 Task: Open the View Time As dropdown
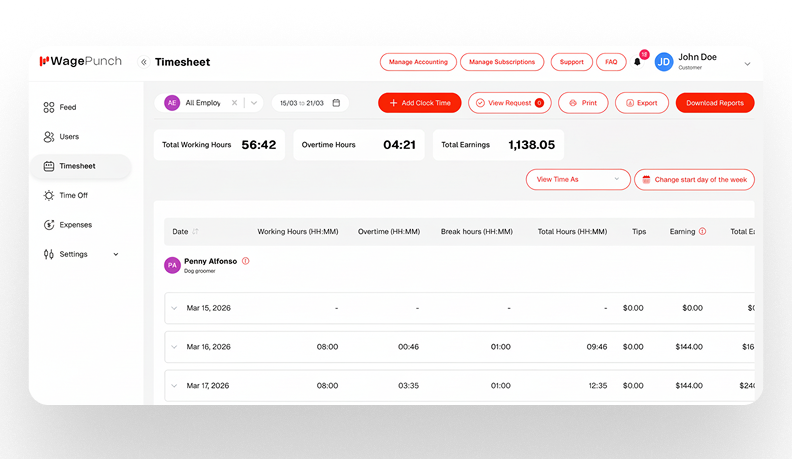point(578,180)
